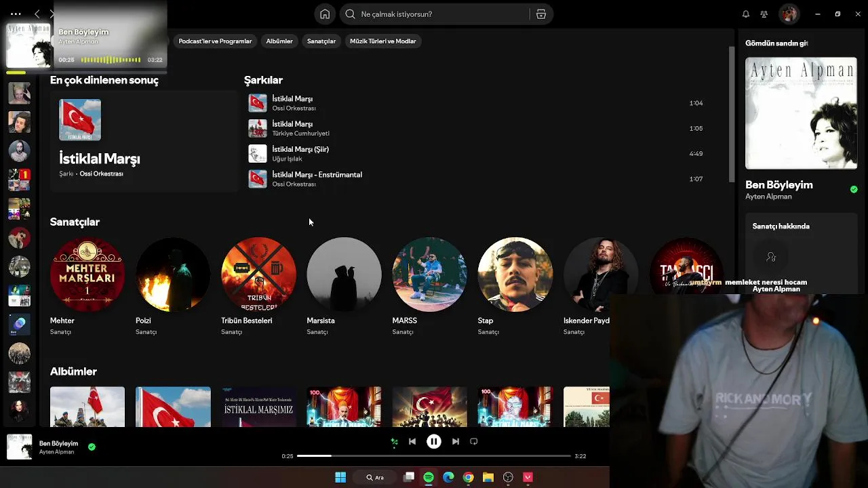This screenshot has height=488, width=868.
Task: Click the Spotify taskbar icon
Action: [429, 477]
